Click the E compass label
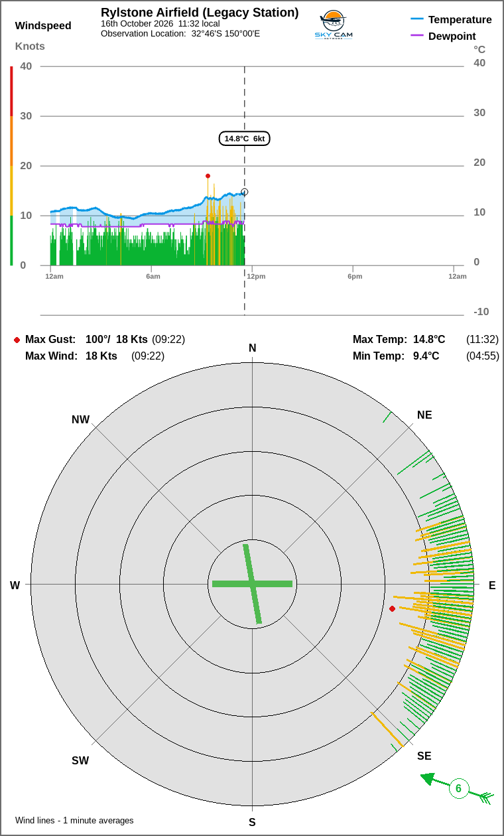The image size is (504, 836). pyautogui.click(x=492, y=586)
